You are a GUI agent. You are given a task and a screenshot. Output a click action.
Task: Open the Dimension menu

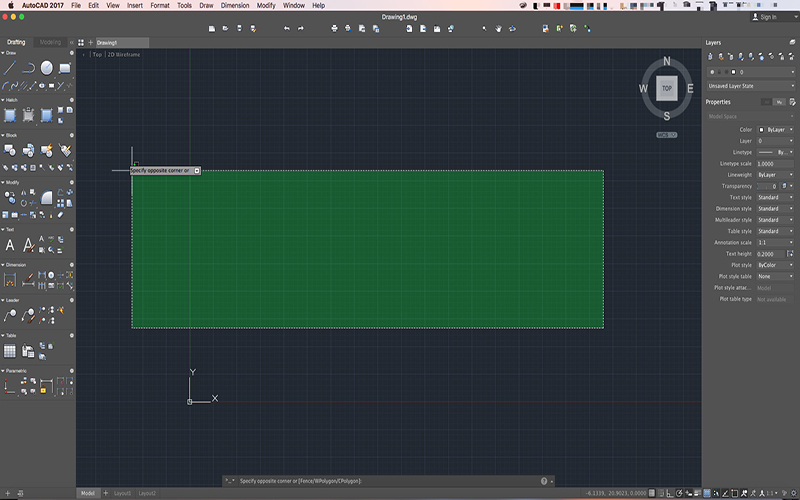[x=235, y=6]
